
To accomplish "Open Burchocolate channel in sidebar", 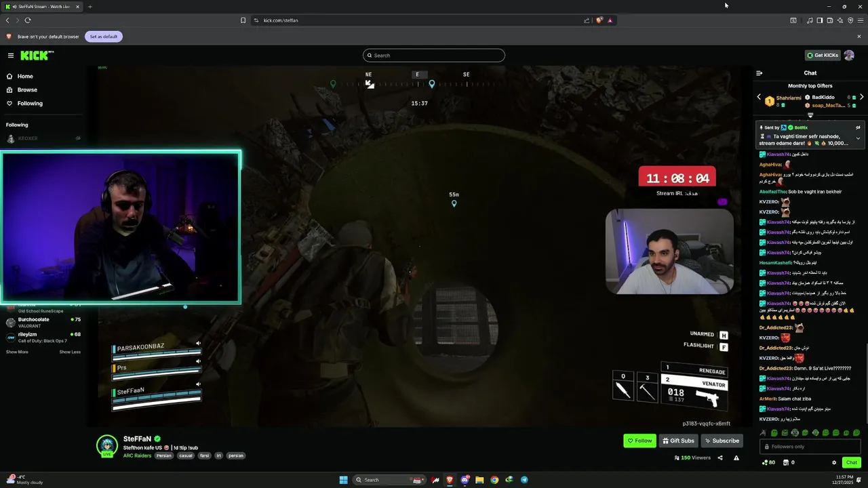I will coord(44,321).
